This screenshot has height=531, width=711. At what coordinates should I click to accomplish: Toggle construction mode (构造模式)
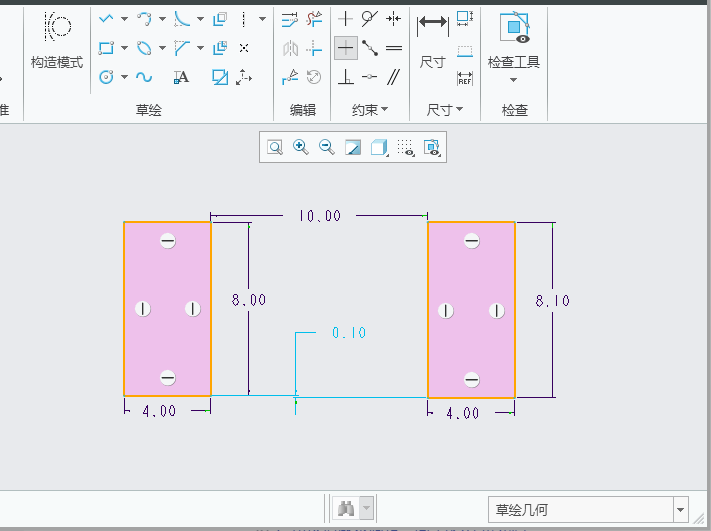pos(57,41)
